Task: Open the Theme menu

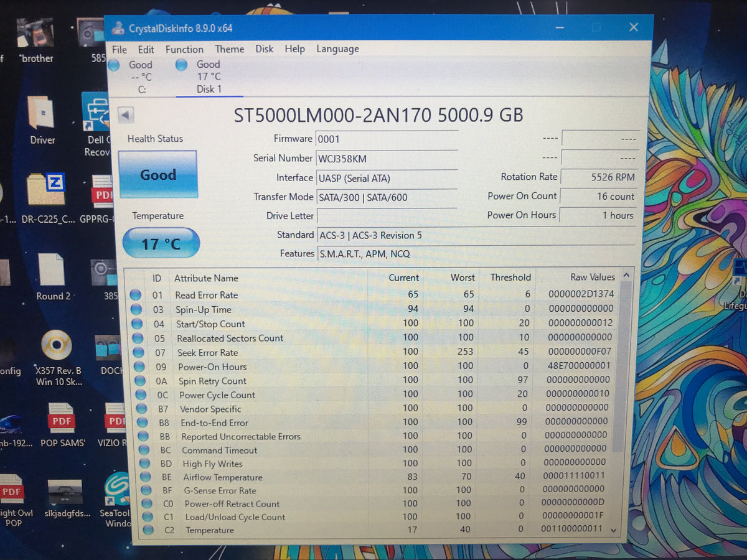Action: coord(230,49)
